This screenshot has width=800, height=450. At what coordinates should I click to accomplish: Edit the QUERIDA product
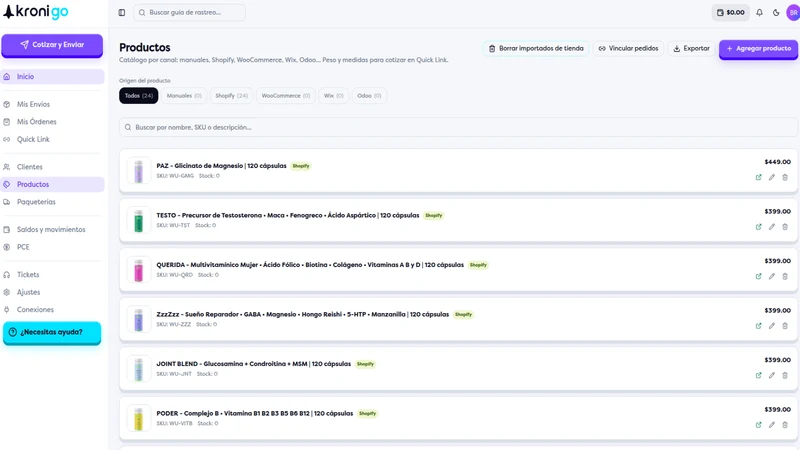coord(771,277)
